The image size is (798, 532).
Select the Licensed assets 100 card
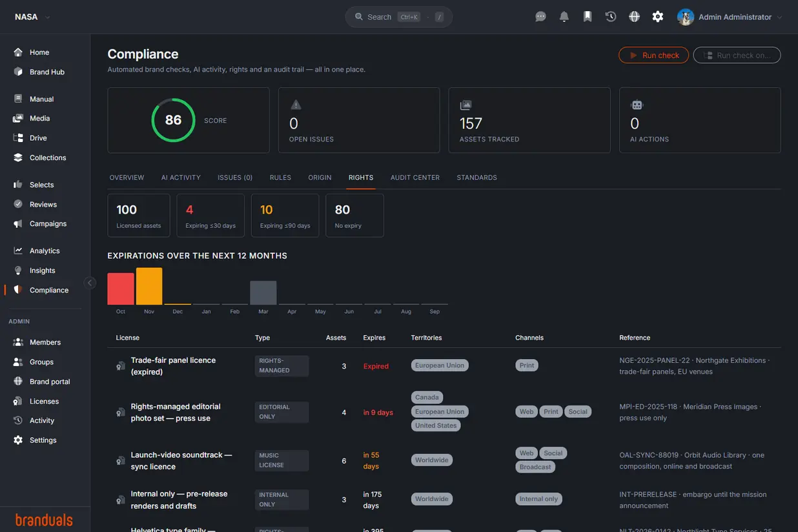pos(139,216)
